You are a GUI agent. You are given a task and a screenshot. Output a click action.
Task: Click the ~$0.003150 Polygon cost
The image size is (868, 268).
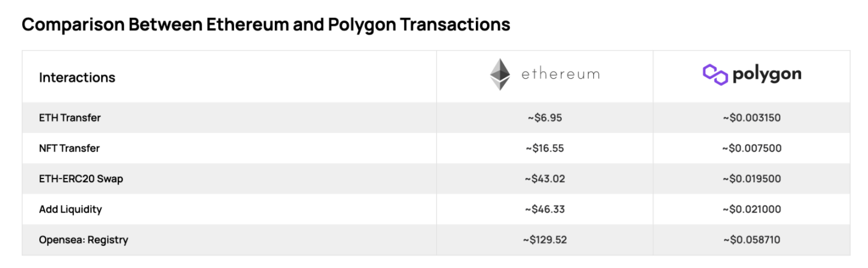coord(752,118)
